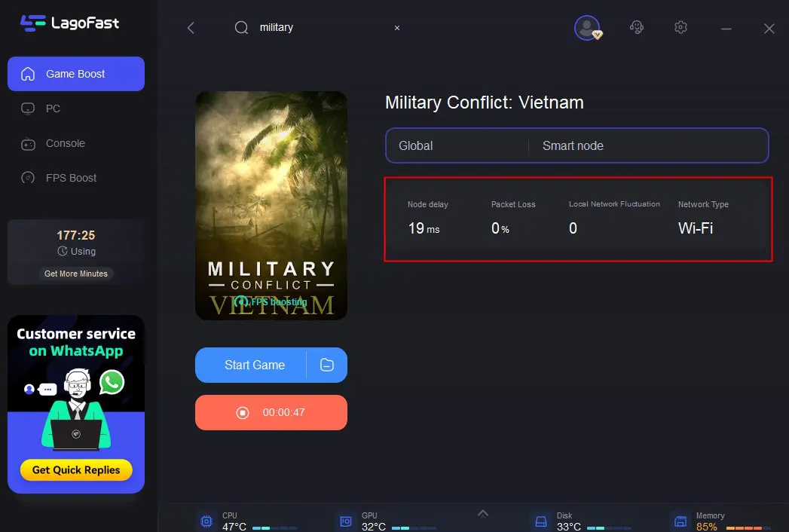Click the CPU usage bar
This screenshot has height=532, width=789.
tap(274, 528)
